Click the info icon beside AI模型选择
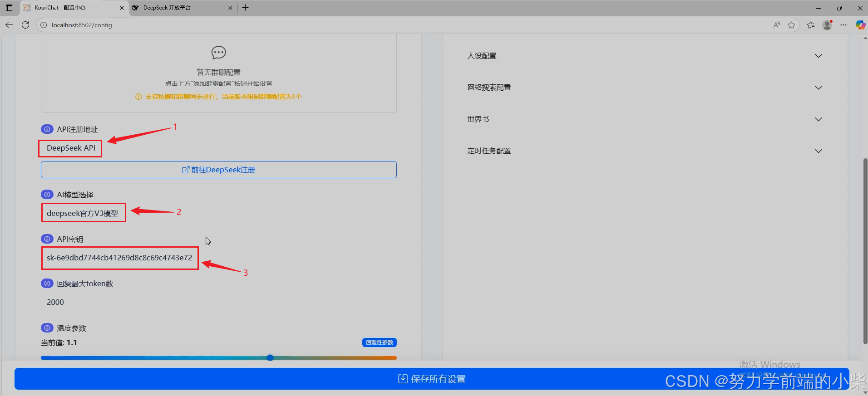 click(47, 195)
